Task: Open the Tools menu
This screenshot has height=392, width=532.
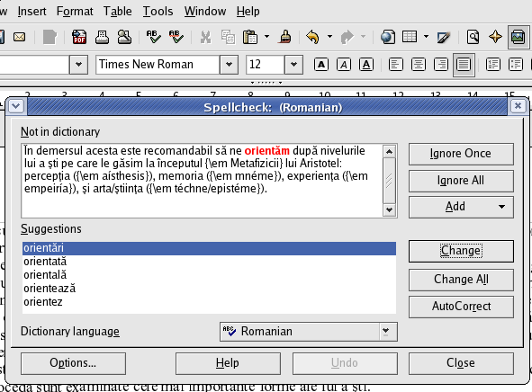Action: click(158, 11)
